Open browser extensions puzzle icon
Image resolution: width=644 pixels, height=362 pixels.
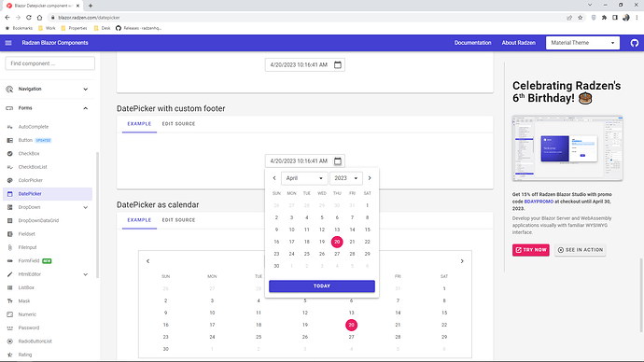(x=604, y=17)
